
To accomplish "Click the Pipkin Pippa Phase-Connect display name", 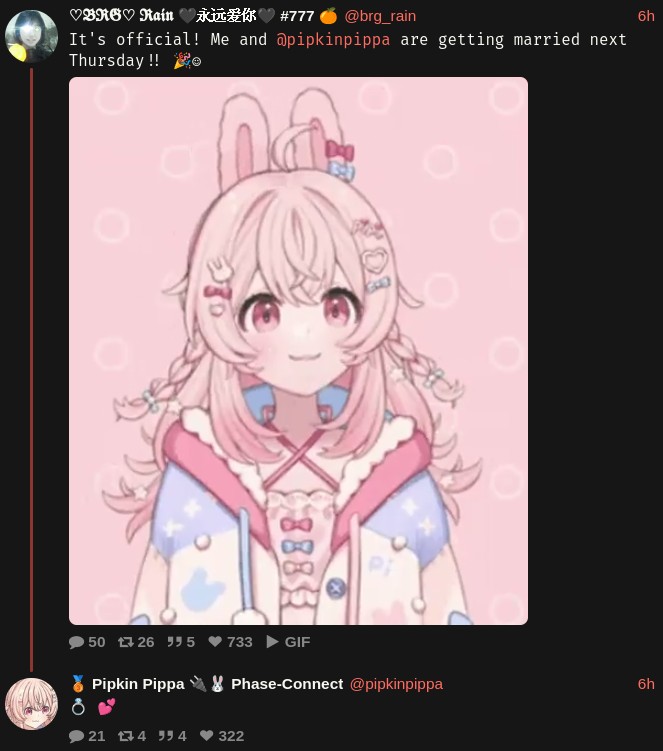I will (206, 684).
